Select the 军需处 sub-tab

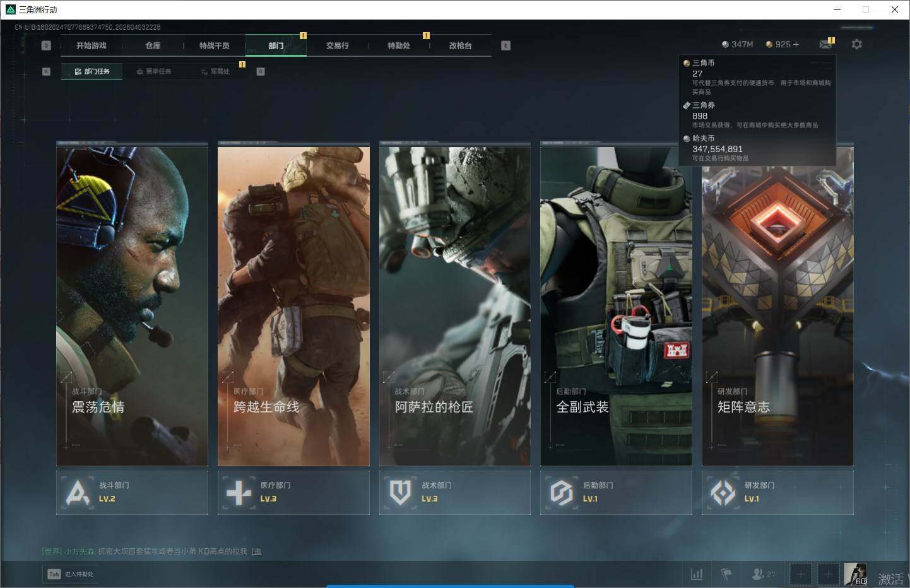click(x=216, y=71)
